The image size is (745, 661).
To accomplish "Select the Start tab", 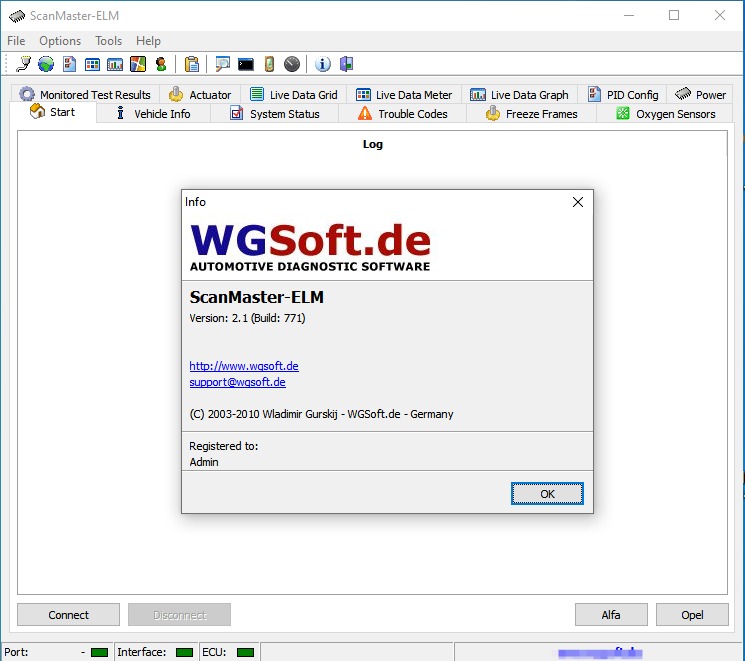I will (53, 113).
